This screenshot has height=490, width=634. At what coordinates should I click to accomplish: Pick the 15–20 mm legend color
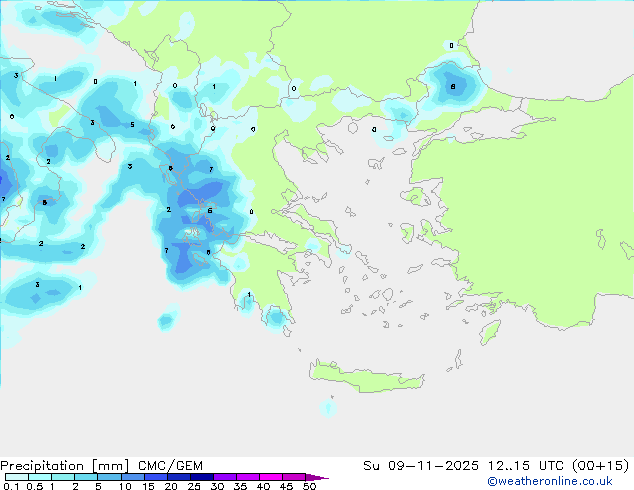pos(155,477)
